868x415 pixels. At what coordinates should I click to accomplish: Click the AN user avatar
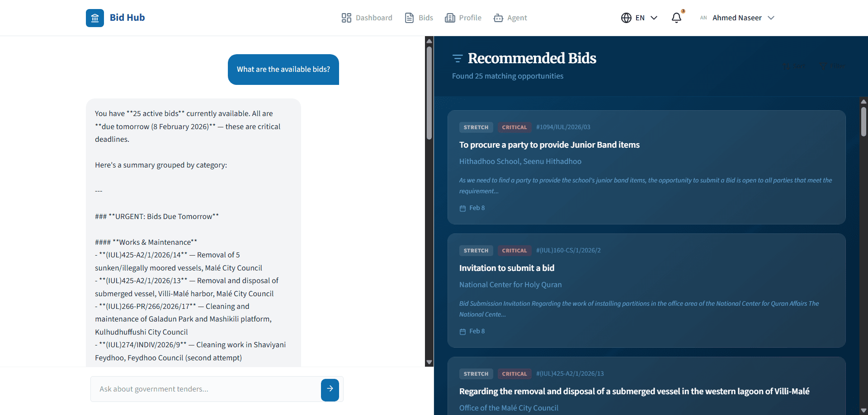(x=703, y=18)
